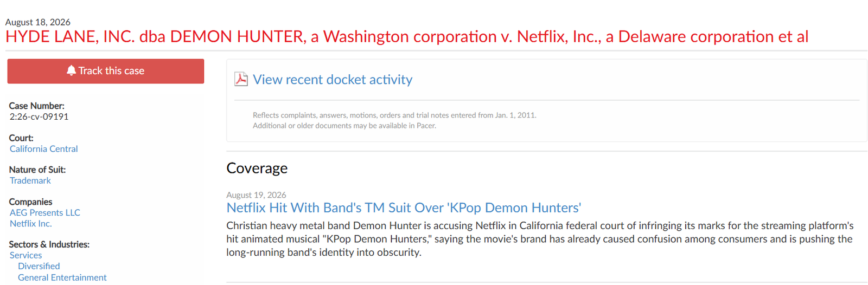Click the HYDE LANE, INC. case title
The image size is (868, 285).
[407, 36]
